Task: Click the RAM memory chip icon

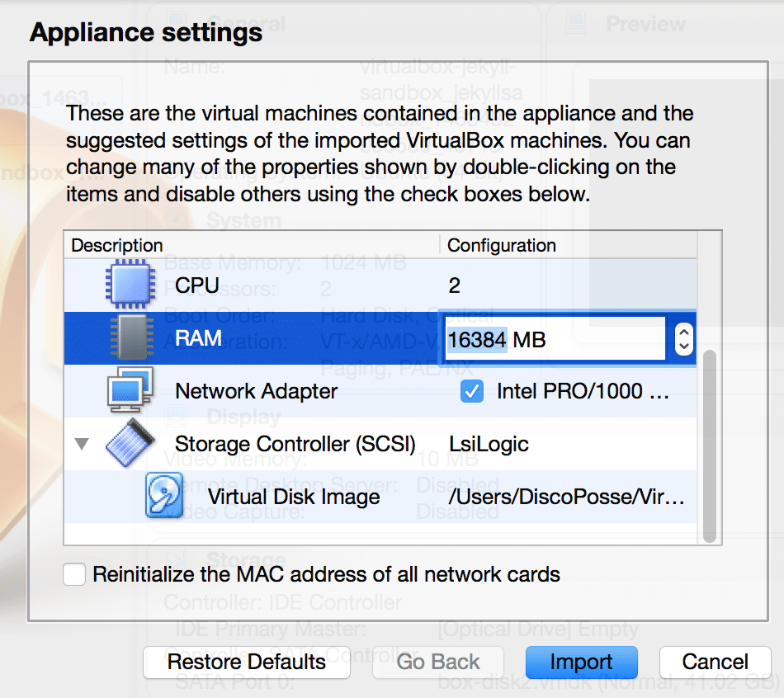Action: click(130, 338)
